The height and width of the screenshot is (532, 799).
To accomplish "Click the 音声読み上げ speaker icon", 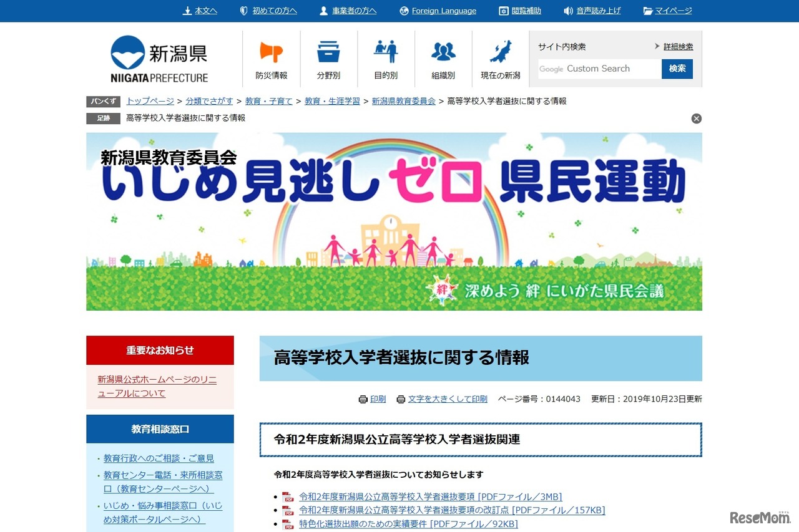I will tap(567, 10).
